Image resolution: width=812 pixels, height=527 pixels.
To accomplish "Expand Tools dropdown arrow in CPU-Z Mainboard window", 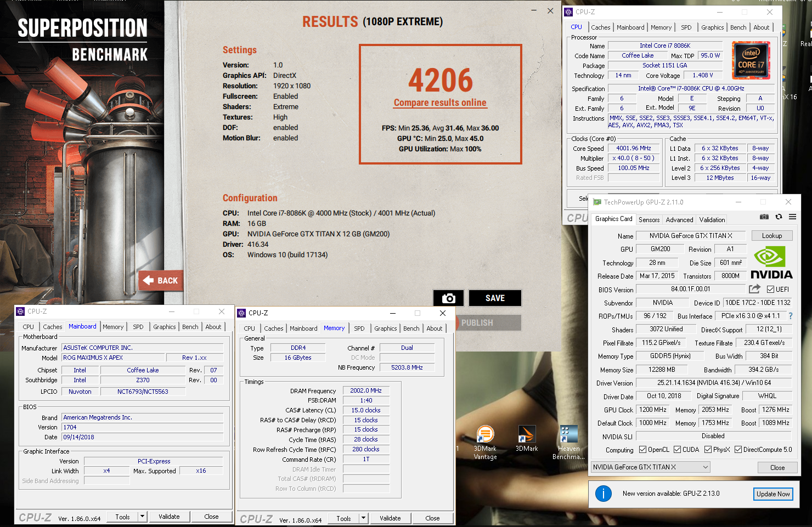I will 142,516.
